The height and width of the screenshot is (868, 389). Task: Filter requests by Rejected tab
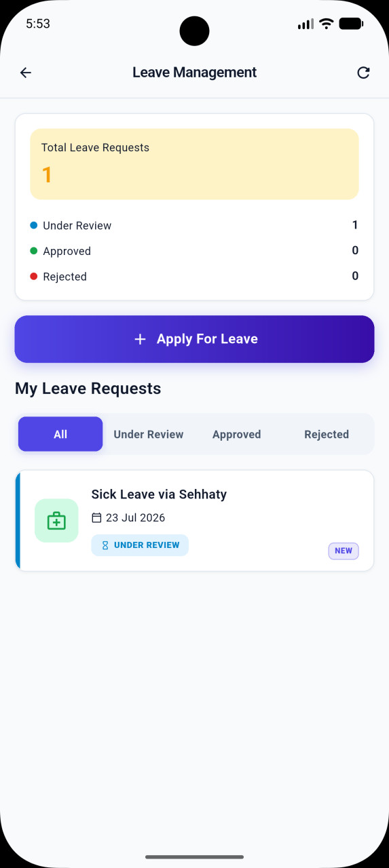pos(327,434)
